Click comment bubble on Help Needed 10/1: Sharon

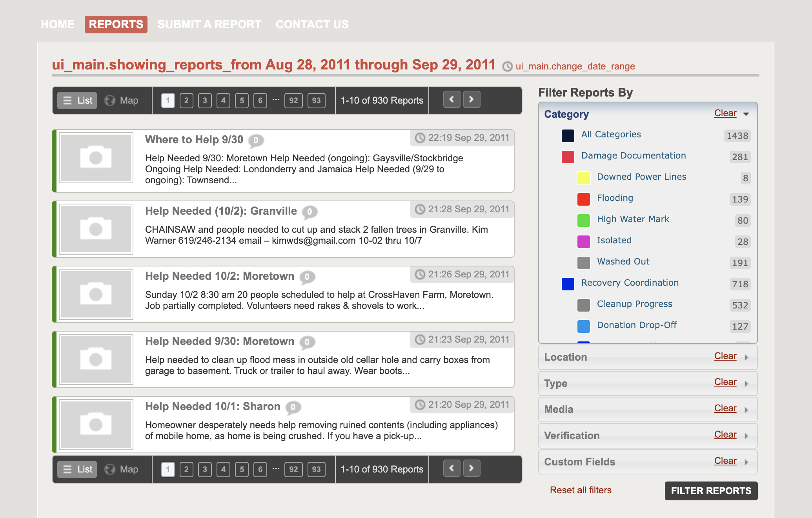293,407
